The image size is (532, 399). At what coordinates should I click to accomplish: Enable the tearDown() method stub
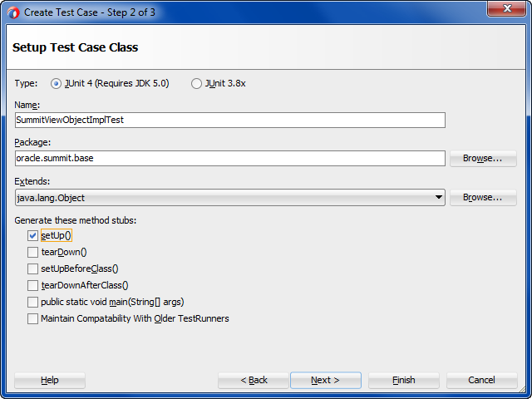tap(32, 252)
